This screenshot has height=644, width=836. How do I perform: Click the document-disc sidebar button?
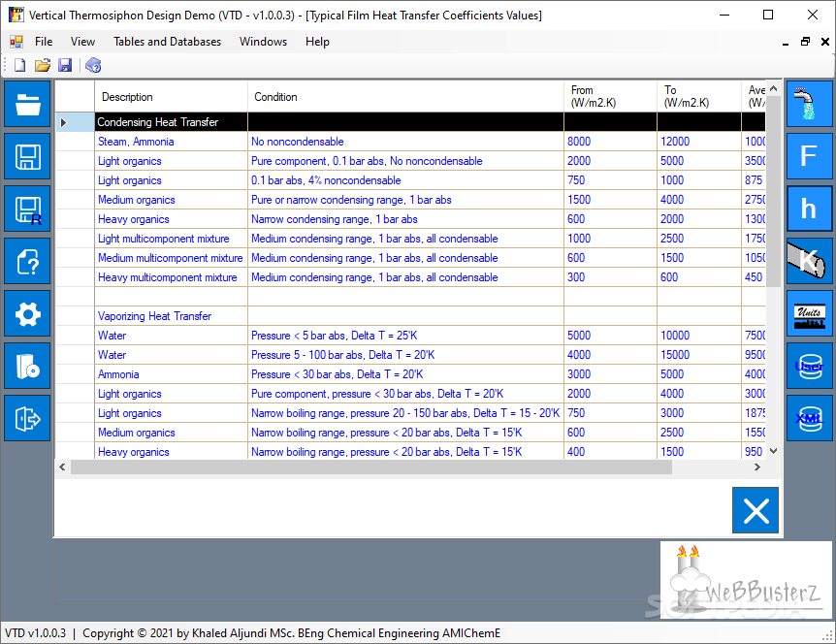[28, 366]
